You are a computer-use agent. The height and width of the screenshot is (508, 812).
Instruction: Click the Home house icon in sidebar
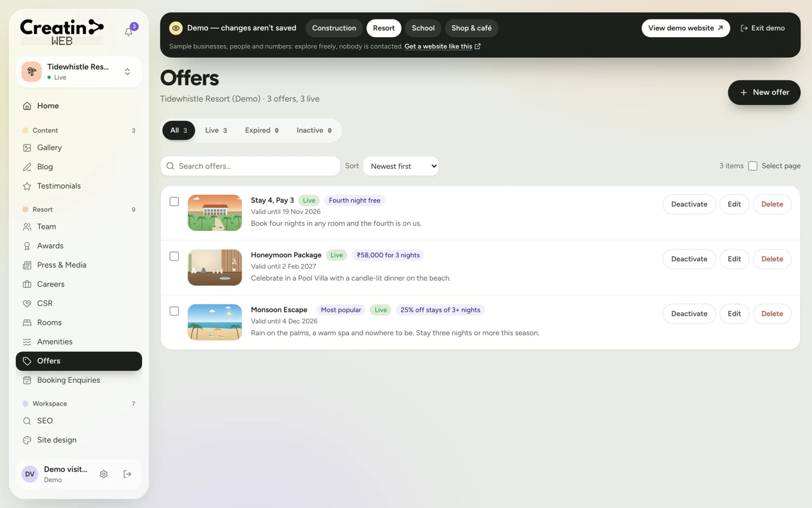click(27, 106)
